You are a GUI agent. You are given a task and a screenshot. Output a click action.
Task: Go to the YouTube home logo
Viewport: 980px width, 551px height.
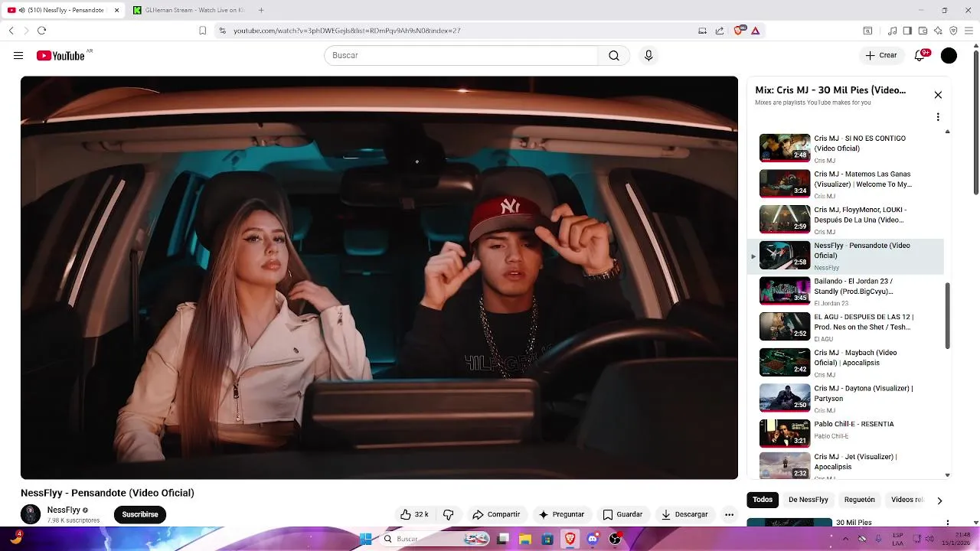pos(60,56)
